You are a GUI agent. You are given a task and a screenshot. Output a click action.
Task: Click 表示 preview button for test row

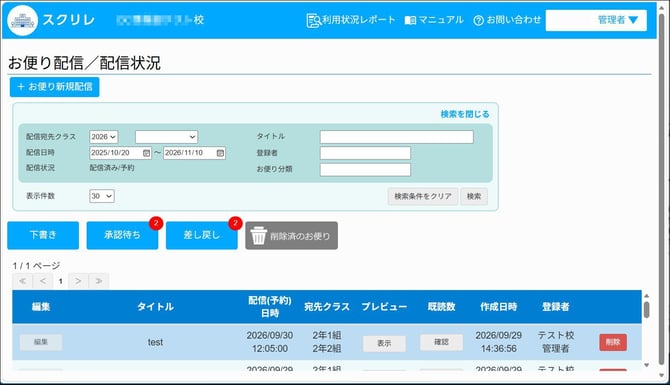coord(384,343)
